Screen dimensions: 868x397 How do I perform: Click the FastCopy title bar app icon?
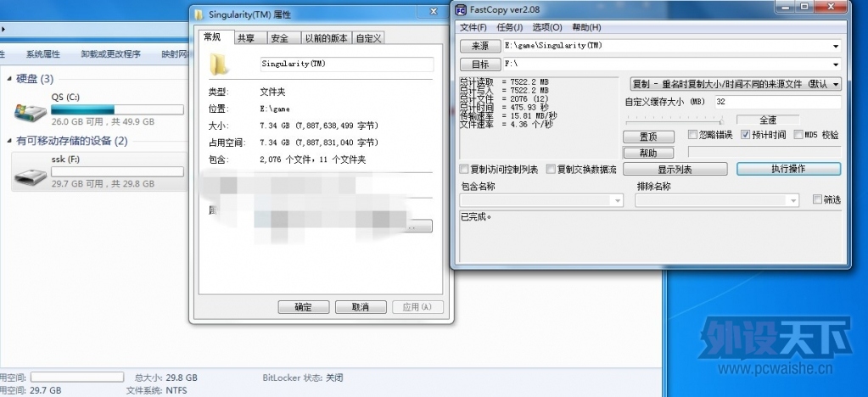coord(461,9)
